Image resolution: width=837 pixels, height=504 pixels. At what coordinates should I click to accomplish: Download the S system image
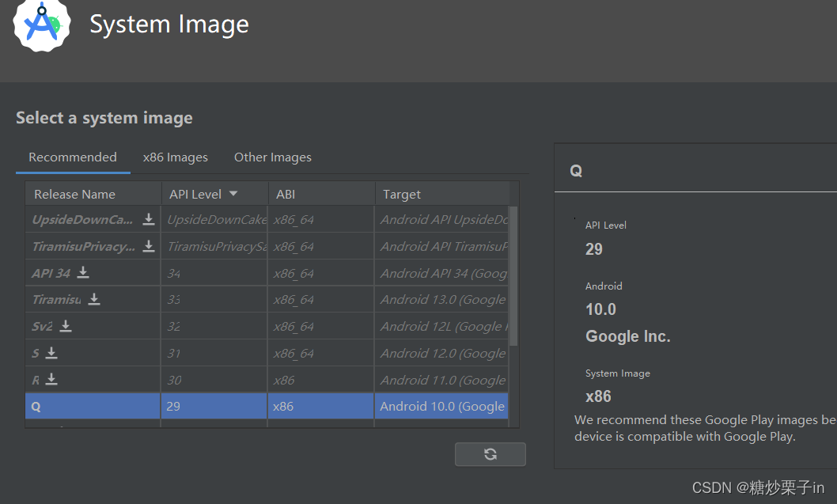point(51,353)
